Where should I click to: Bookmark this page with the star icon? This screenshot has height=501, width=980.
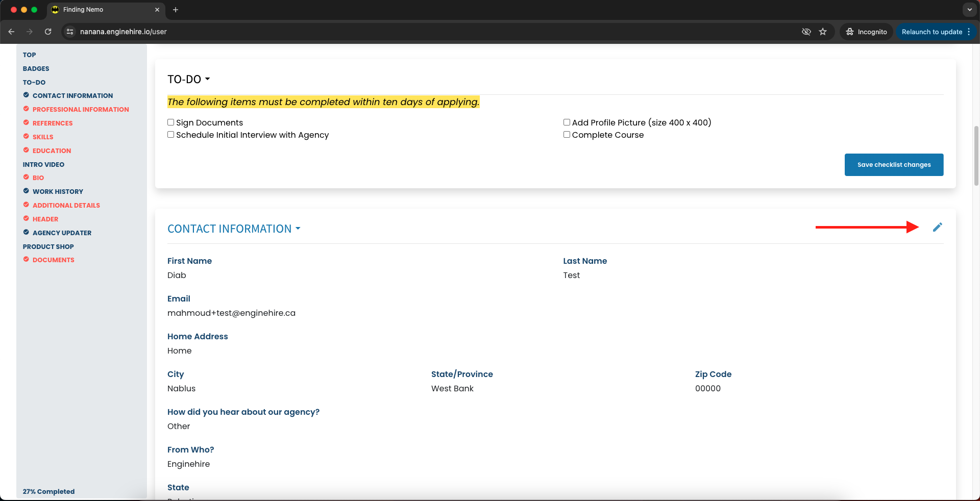(823, 32)
